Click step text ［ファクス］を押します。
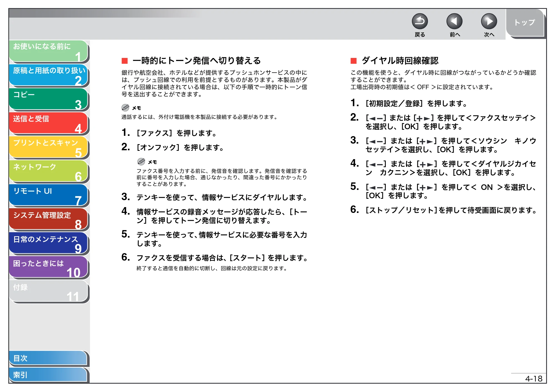The width and height of the screenshot is (555, 392). [x=176, y=133]
